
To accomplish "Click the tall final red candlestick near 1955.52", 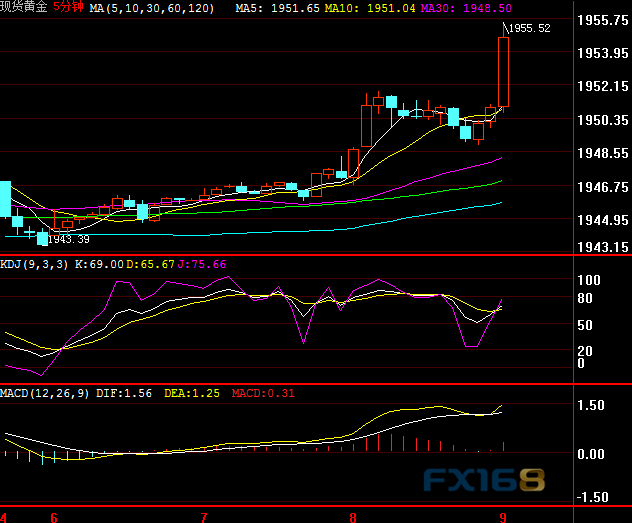I will pyautogui.click(x=503, y=72).
